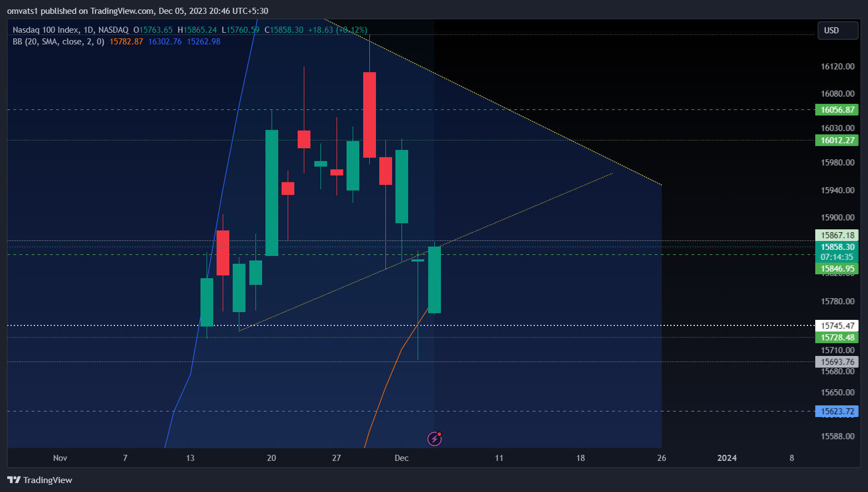
Task: Click the Bollinger basis value 15782.87
Action: (x=126, y=42)
